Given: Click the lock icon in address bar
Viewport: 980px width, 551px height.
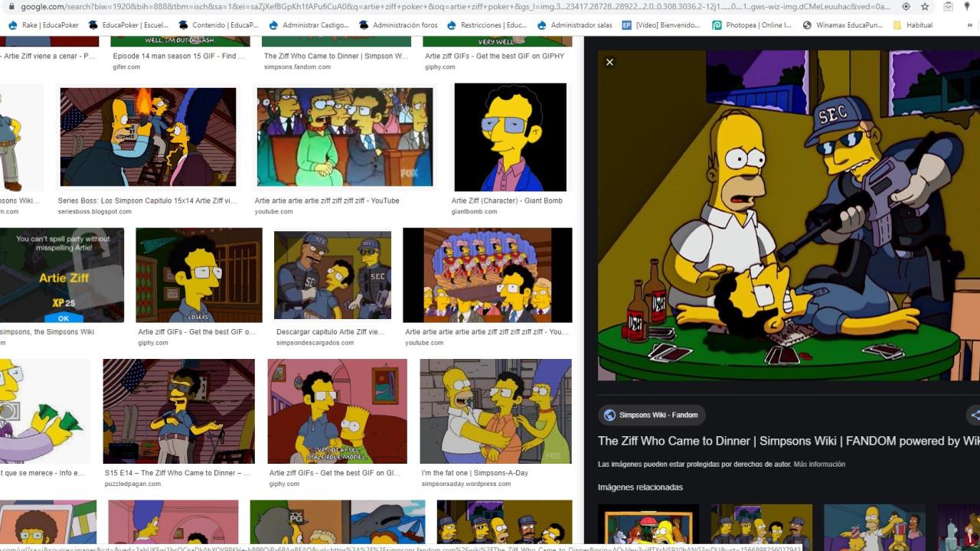Looking at the screenshot, I should [x=11, y=6].
